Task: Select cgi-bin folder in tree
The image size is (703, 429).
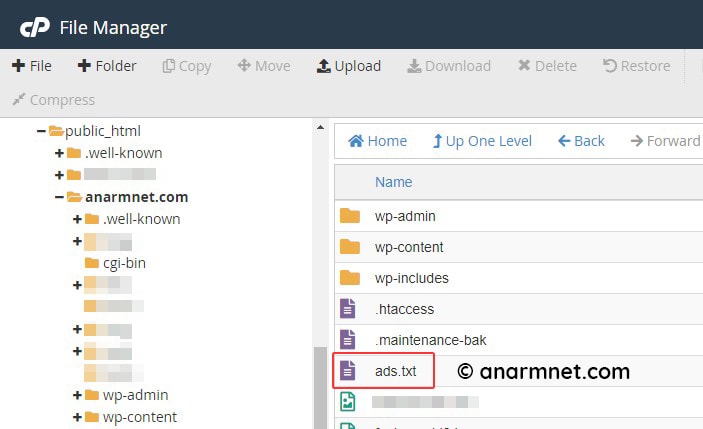Action: [x=124, y=263]
